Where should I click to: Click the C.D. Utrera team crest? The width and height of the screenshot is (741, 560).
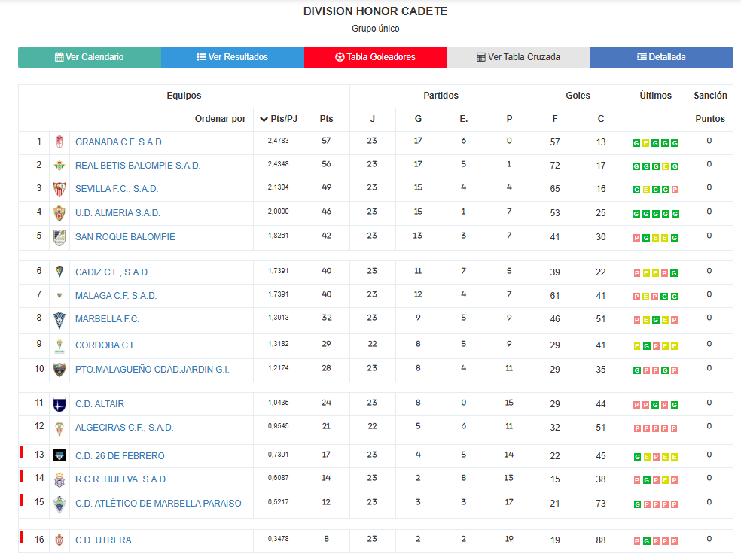click(x=59, y=540)
